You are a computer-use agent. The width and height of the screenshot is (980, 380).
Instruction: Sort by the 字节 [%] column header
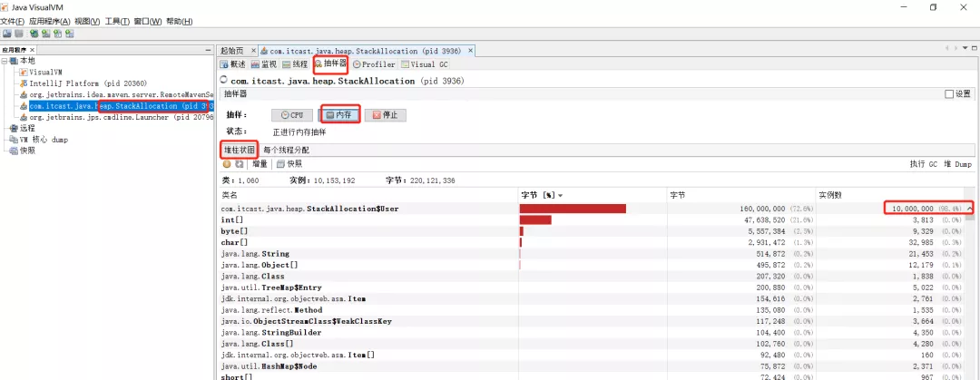click(593, 196)
